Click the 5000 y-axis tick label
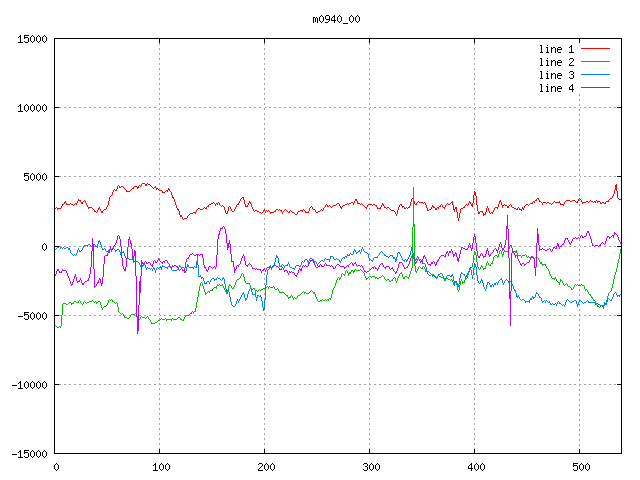This screenshot has width=640, height=480. [x=35, y=177]
